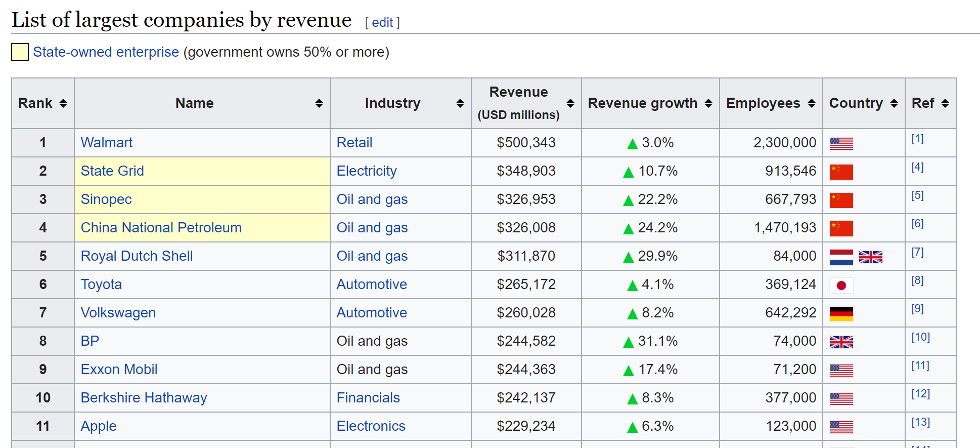Click US flag in Berkshire Hathaway row
This screenshot has height=448, width=980.
pyautogui.click(x=841, y=399)
